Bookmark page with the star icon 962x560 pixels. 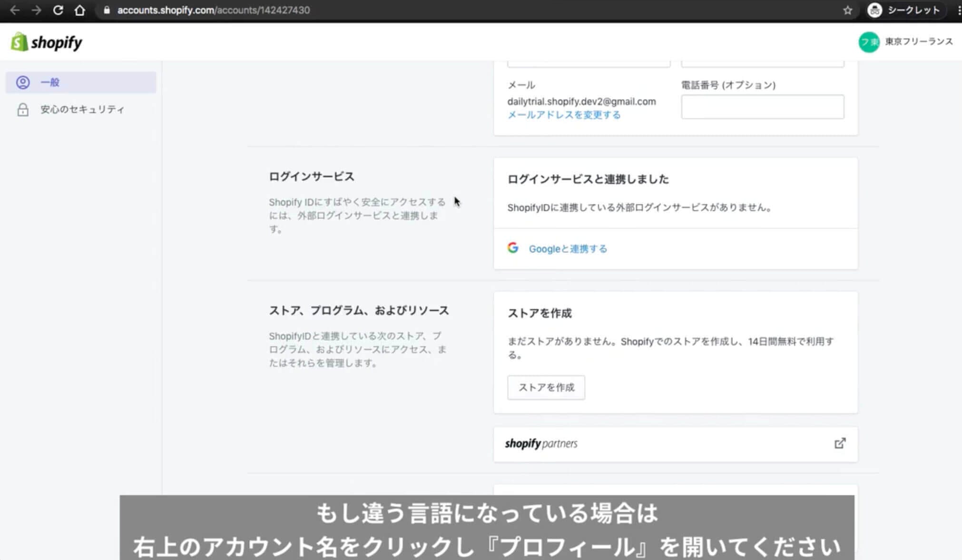click(847, 10)
